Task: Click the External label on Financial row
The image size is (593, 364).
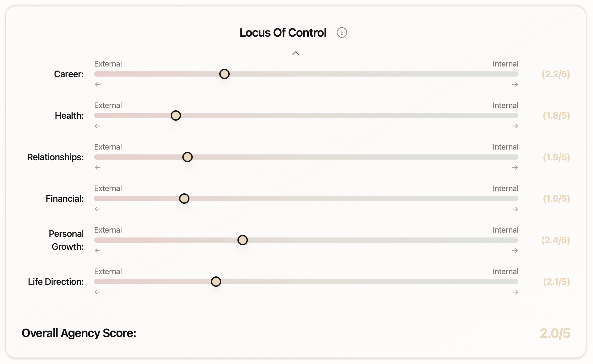Action: 108,188
